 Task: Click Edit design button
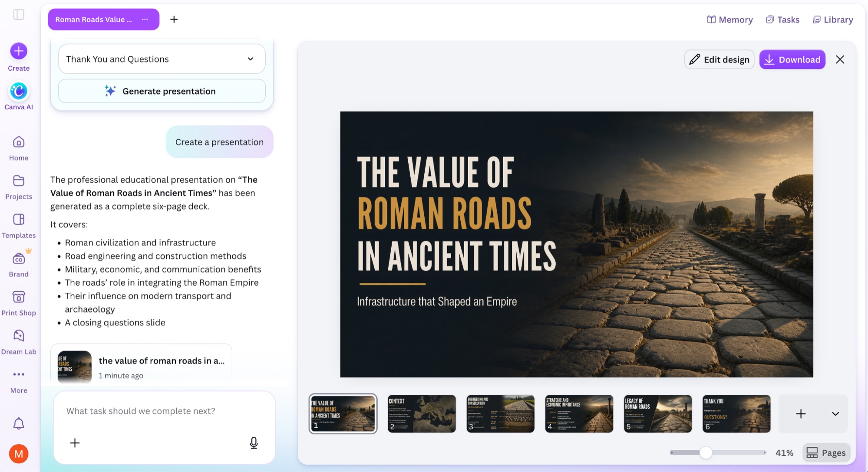(x=719, y=59)
